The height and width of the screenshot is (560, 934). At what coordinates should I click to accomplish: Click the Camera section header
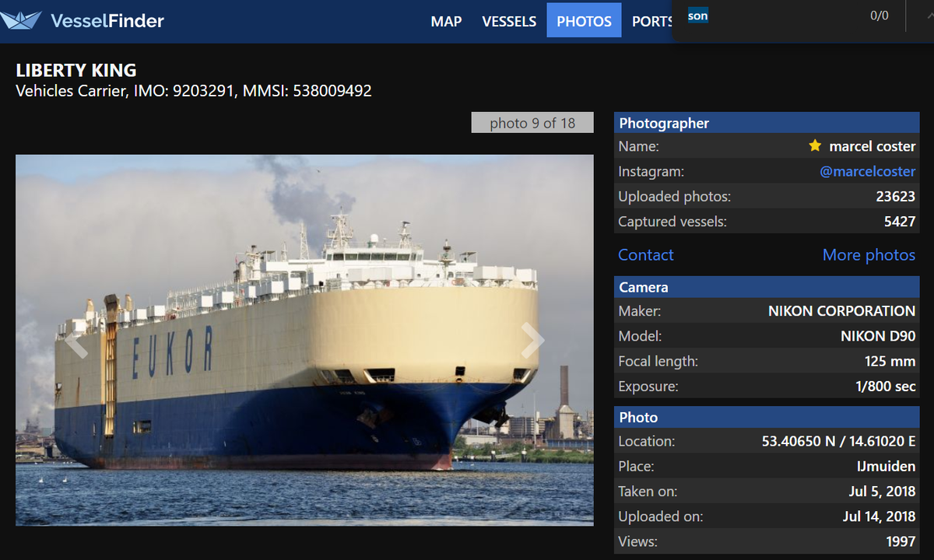point(767,287)
